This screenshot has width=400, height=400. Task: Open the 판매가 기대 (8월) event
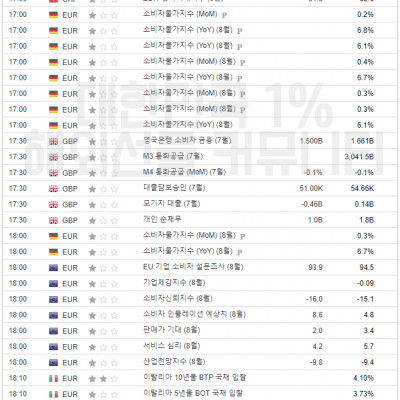(x=171, y=330)
